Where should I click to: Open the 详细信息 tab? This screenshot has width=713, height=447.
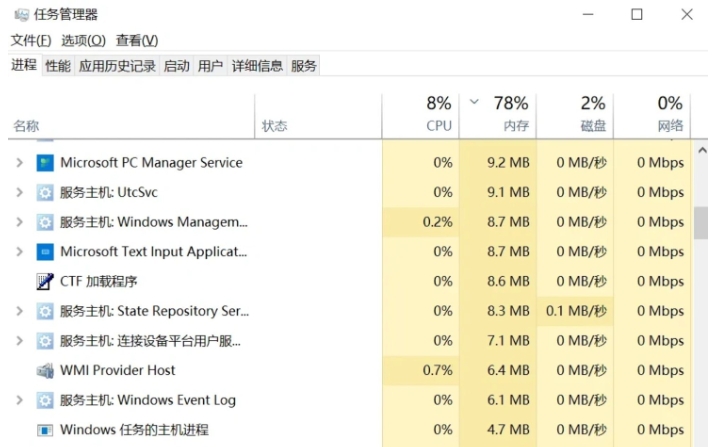click(257, 66)
